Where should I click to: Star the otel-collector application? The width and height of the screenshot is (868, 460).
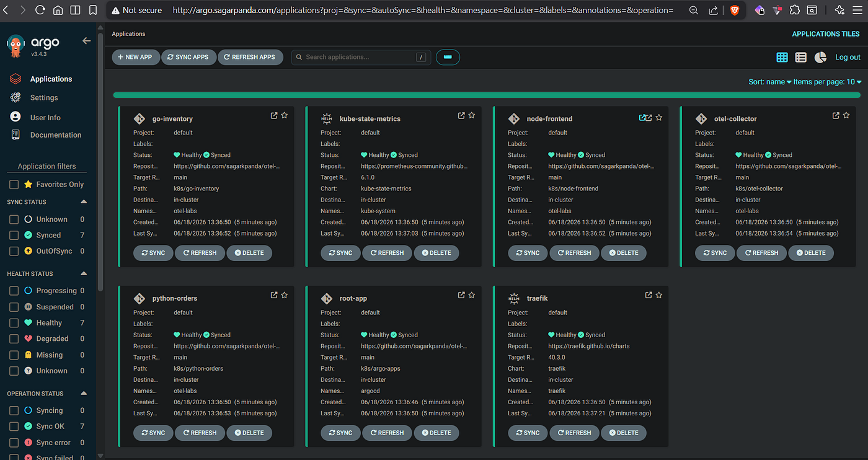(x=846, y=115)
